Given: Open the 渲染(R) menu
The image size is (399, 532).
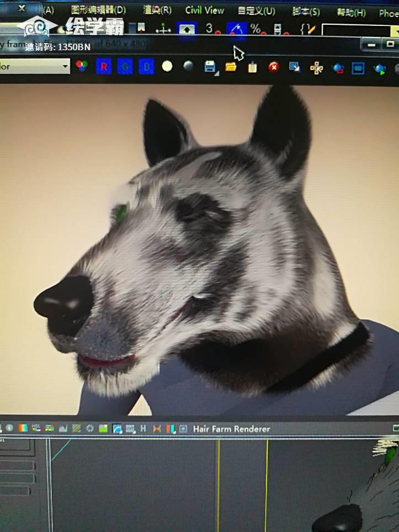Looking at the screenshot, I should click(x=157, y=10).
